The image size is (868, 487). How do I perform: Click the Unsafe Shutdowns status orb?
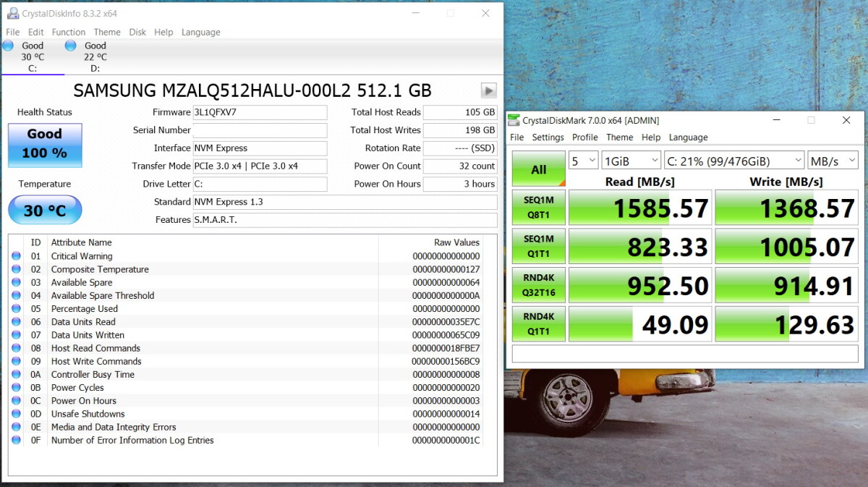16,414
